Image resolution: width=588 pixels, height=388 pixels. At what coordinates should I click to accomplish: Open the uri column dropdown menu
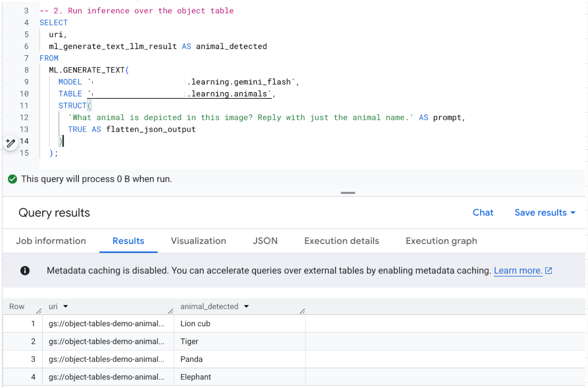point(66,306)
